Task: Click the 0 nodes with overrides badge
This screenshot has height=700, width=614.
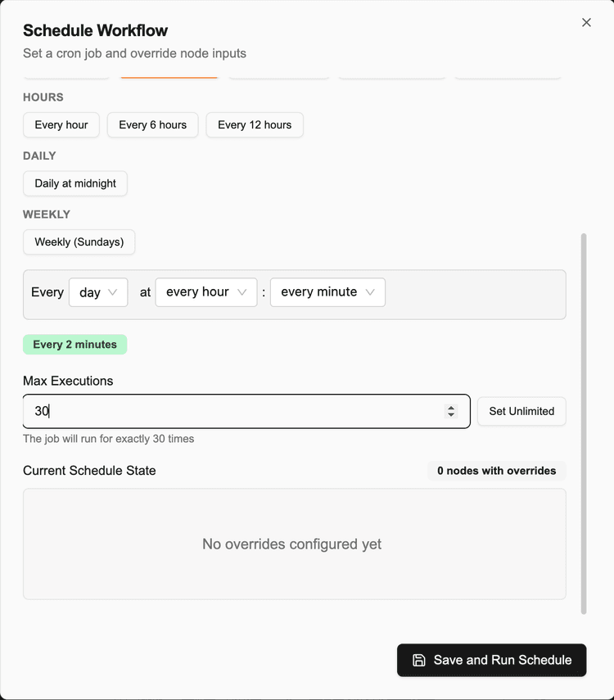Action: pos(496,471)
